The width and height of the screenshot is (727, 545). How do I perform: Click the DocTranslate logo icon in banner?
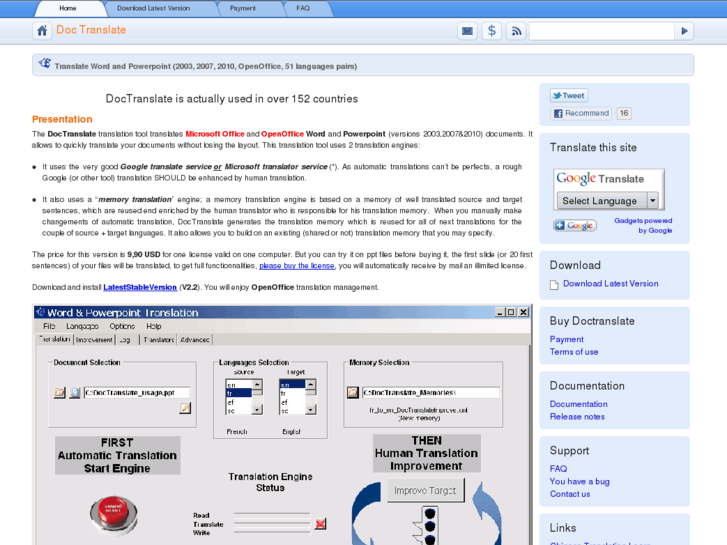(45, 64)
